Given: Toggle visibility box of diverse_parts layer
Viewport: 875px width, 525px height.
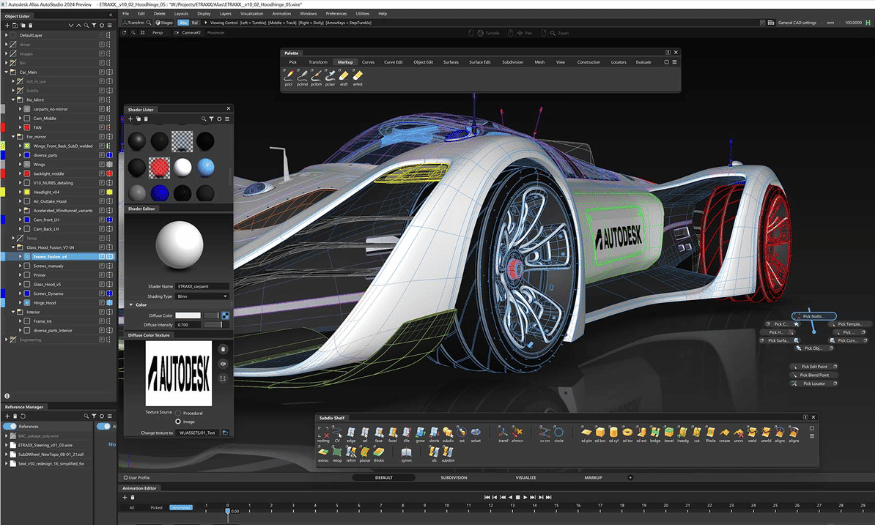Looking at the screenshot, I should 27,155.
